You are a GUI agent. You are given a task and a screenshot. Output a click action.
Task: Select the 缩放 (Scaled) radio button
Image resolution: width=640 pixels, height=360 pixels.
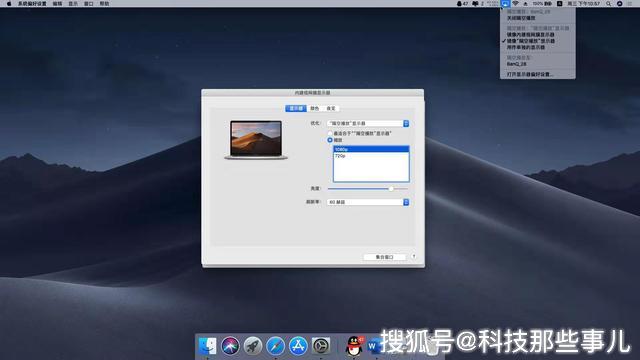point(330,140)
